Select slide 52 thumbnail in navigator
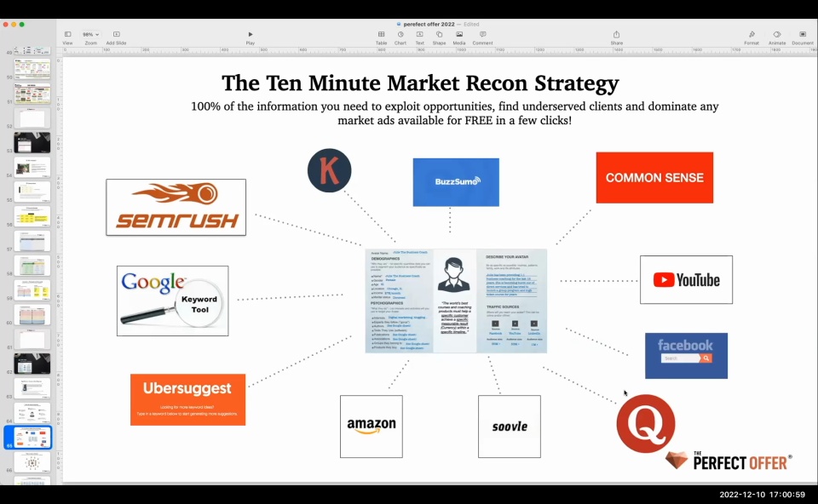 tap(32, 118)
